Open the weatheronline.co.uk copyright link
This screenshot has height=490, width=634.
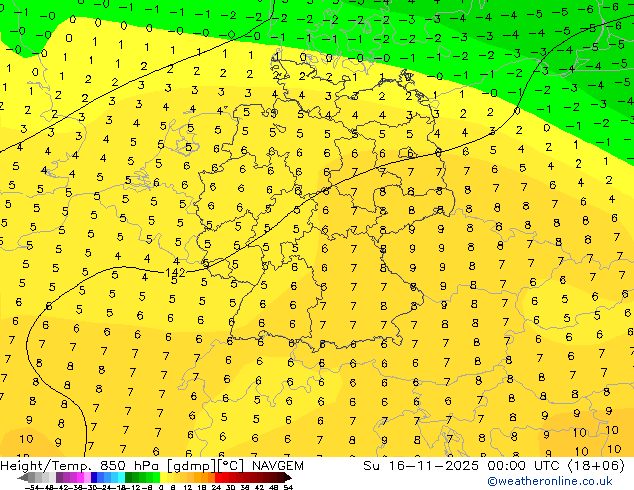coord(550,481)
